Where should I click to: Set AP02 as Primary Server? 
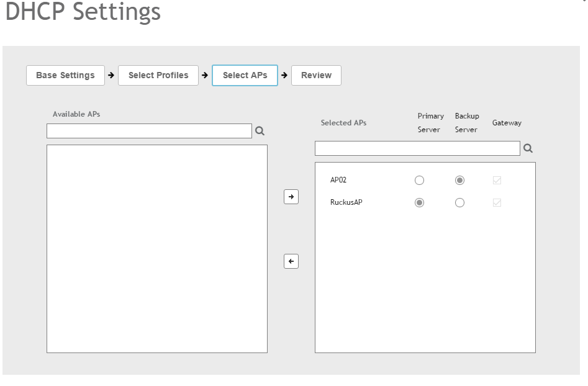419,181
